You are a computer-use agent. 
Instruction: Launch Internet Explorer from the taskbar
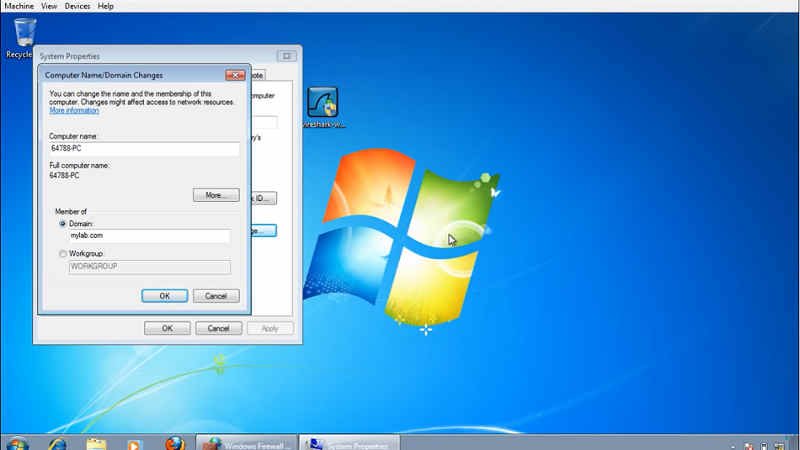click(57, 444)
